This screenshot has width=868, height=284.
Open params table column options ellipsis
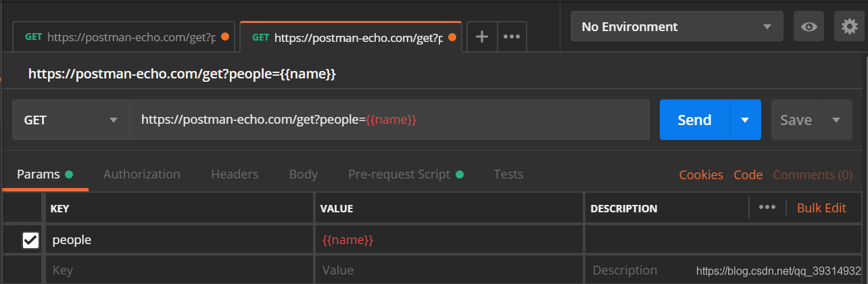(x=767, y=208)
